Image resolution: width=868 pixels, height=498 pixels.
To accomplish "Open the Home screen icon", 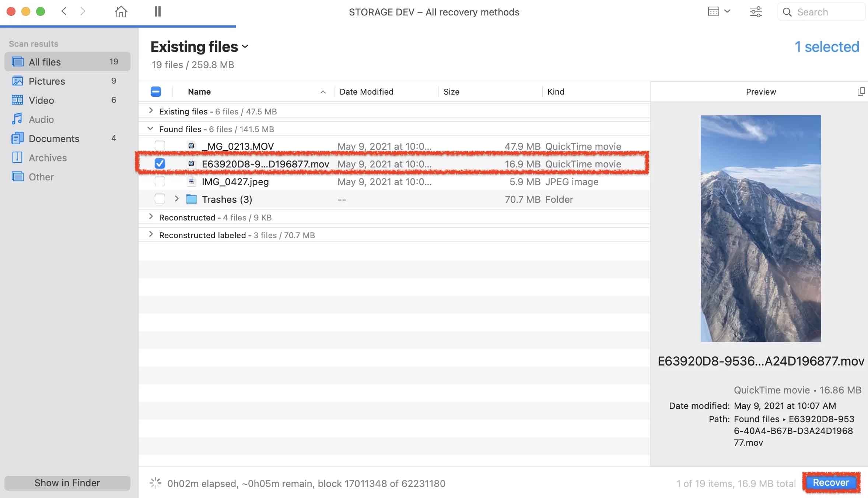I will 121,12.
